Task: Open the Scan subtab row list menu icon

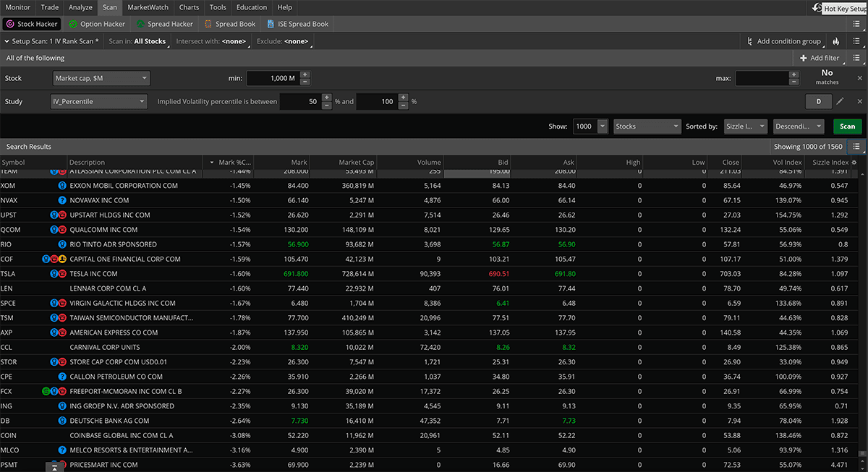Action: [x=856, y=24]
